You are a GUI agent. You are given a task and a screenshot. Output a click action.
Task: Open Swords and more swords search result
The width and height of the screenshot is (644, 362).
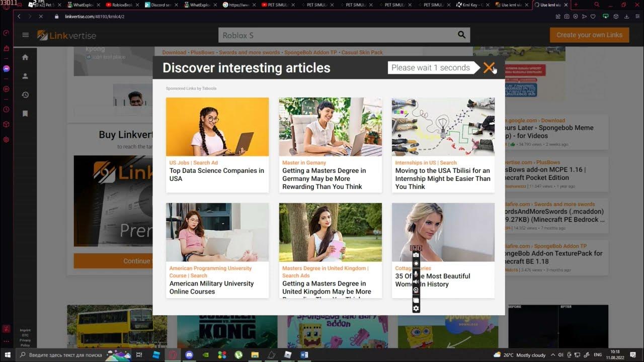coord(553,216)
